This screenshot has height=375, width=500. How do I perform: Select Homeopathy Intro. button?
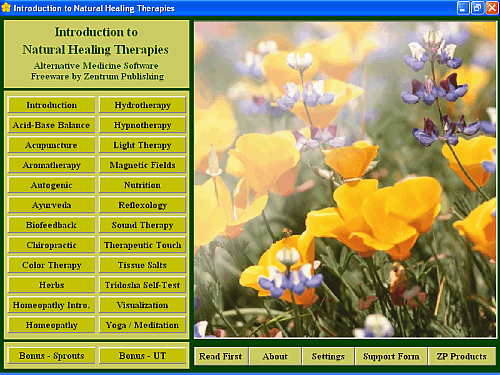(52, 305)
